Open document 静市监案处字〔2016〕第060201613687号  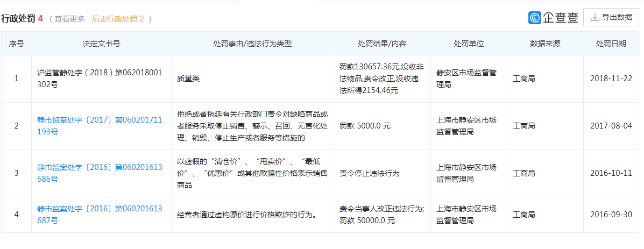100,215
